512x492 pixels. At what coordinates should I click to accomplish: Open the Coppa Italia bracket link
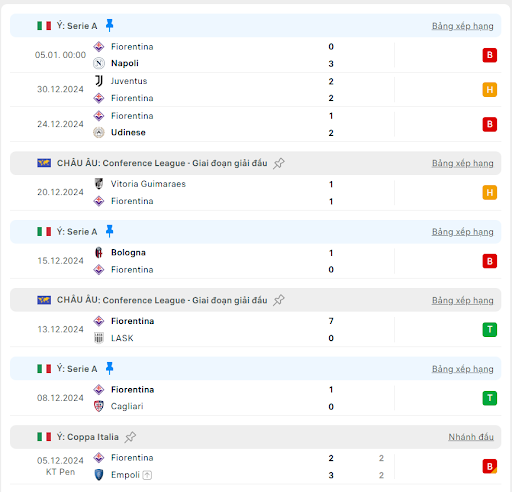(471, 437)
